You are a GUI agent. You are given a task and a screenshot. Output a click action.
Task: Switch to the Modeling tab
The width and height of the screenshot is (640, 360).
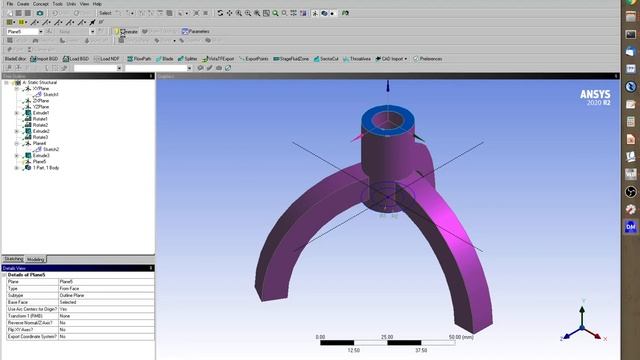click(x=36, y=259)
